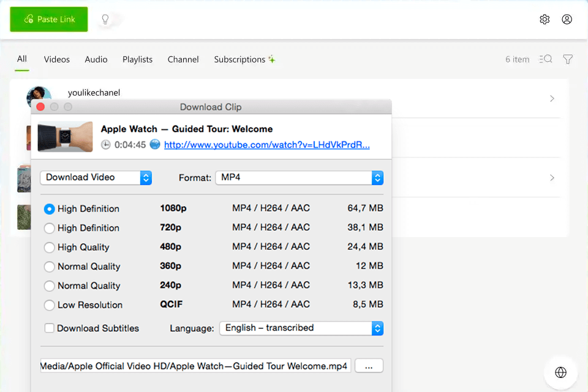This screenshot has width=588, height=392.
Task: Open the MP4 Format dropdown
Action: click(x=299, y=178)
